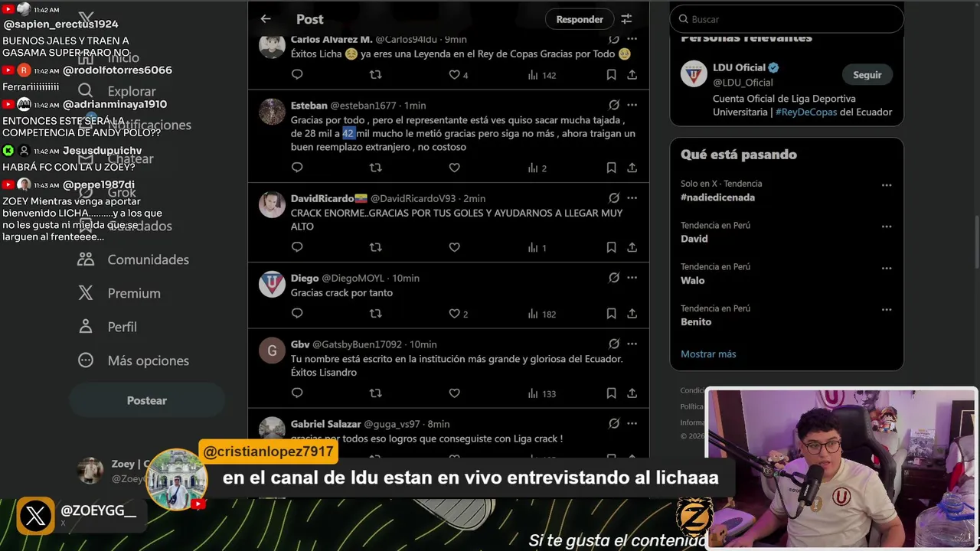The width and height of the screenshot is (980, 551).
Task: Open Gbv's profile avatar
Action: [272, 350]
